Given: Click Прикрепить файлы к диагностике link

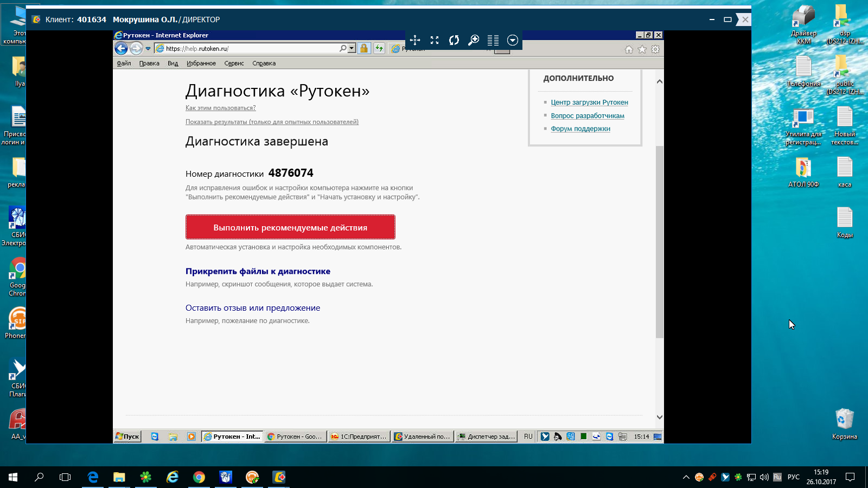Looking at the screenshot, I should coord(258,271).
